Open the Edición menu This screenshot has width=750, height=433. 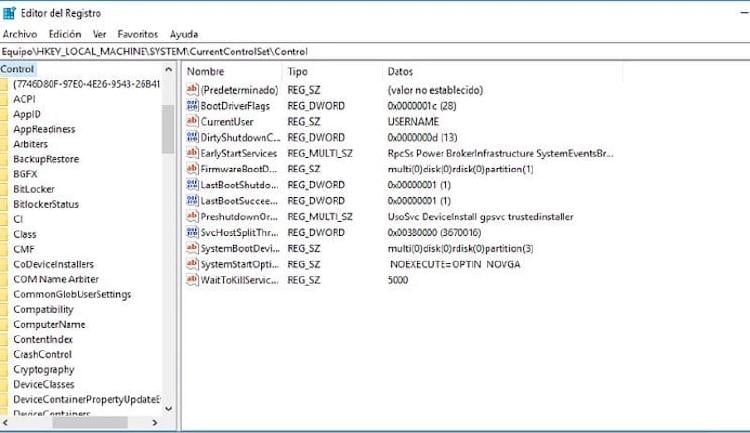65,34
